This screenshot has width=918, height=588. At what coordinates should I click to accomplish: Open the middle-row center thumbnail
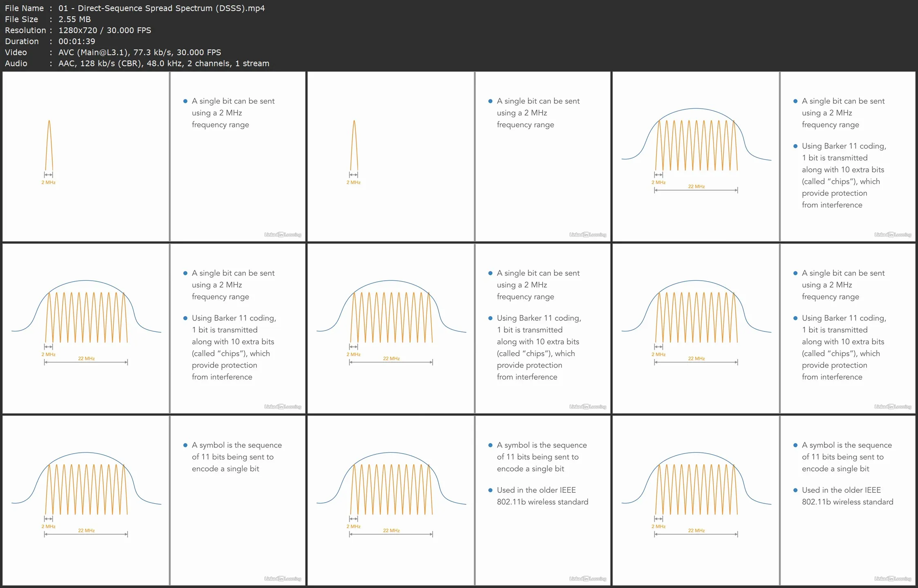[459, 329]
